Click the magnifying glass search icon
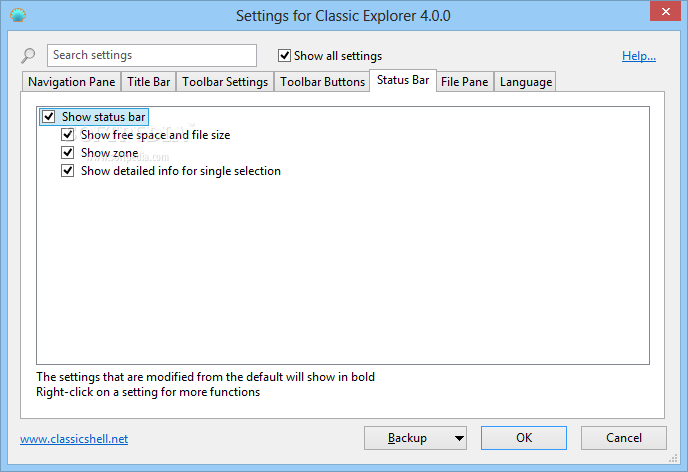Screen dimensions: 688x472 [x=28, y=56]
